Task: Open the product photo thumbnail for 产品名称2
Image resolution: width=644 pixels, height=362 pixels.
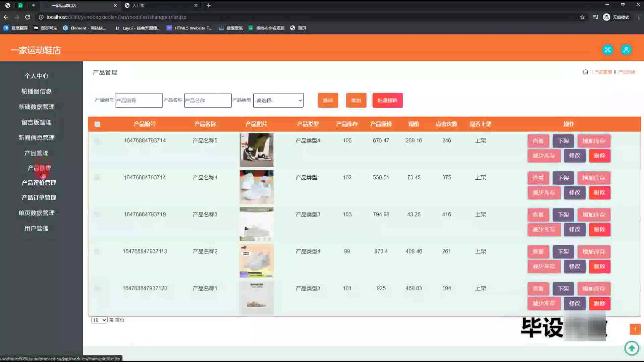Action: 256,261
